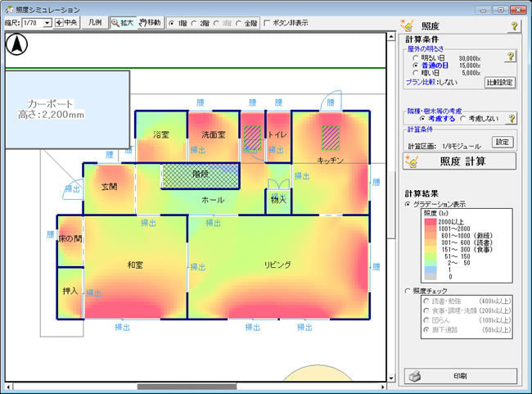Choose the 暗い日 5,000lx radio option
The height and width of the screenshot is (394, 532).
click(x=415, y=72)
